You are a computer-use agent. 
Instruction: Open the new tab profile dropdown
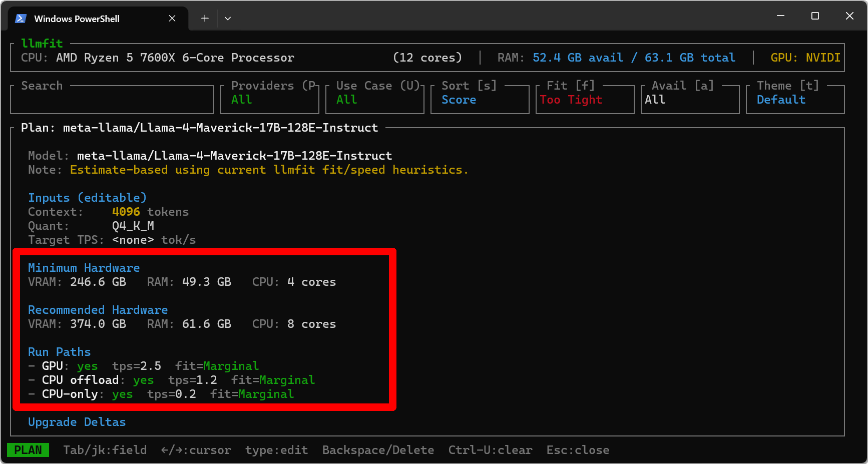pyautogui.click(x=228, y=19)
